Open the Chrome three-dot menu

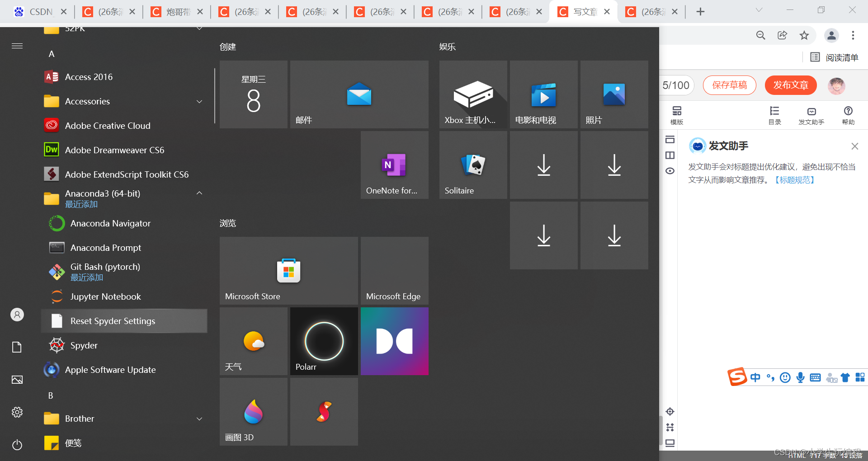[x=853, y=35]
